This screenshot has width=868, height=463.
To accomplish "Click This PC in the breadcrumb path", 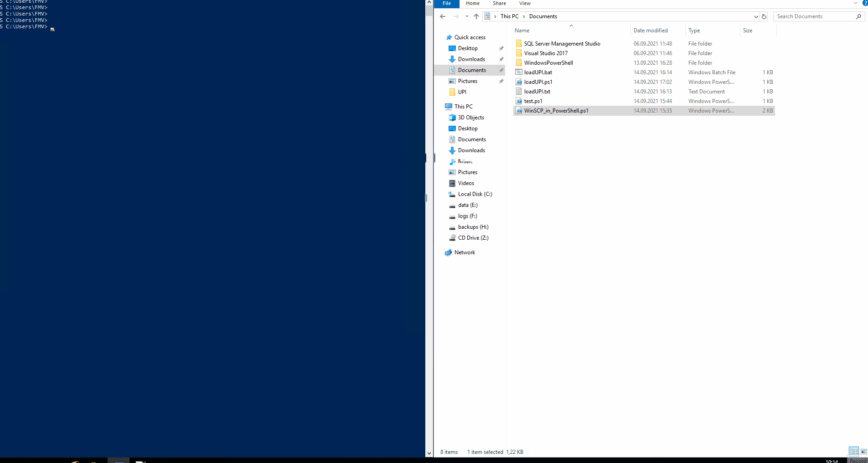I will (509, 16).
